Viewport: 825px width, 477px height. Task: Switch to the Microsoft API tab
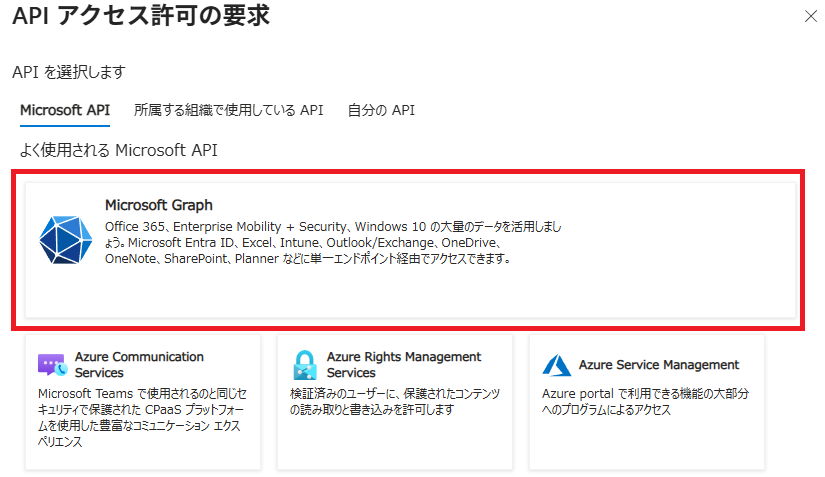coord(65,110)
